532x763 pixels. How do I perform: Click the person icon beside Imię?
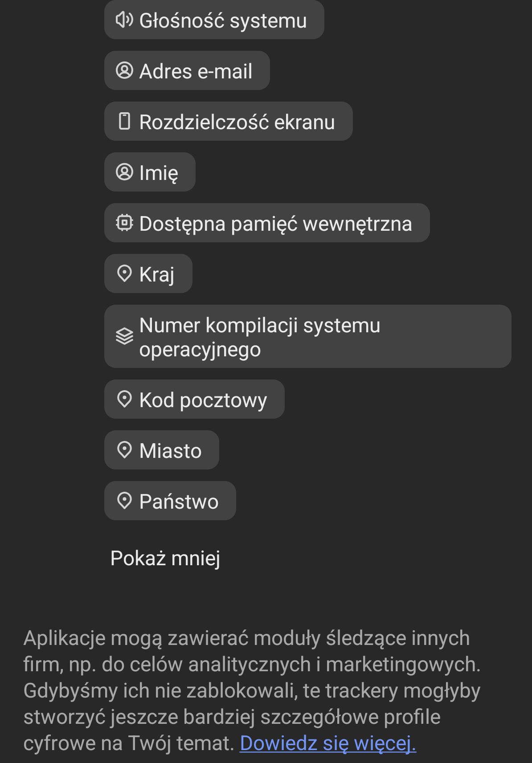[x=124, y=172]
